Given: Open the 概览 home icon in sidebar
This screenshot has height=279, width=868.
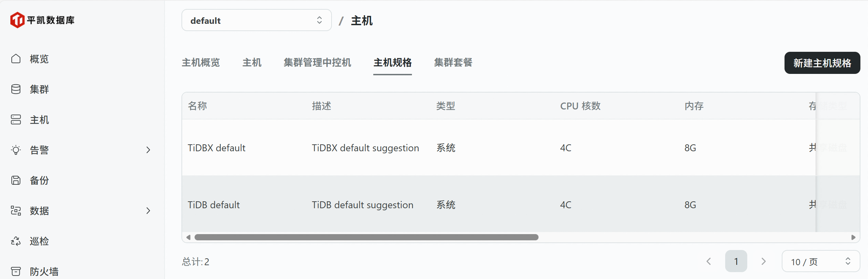Looking at the screenshot, I should click(x=16, y=59).
